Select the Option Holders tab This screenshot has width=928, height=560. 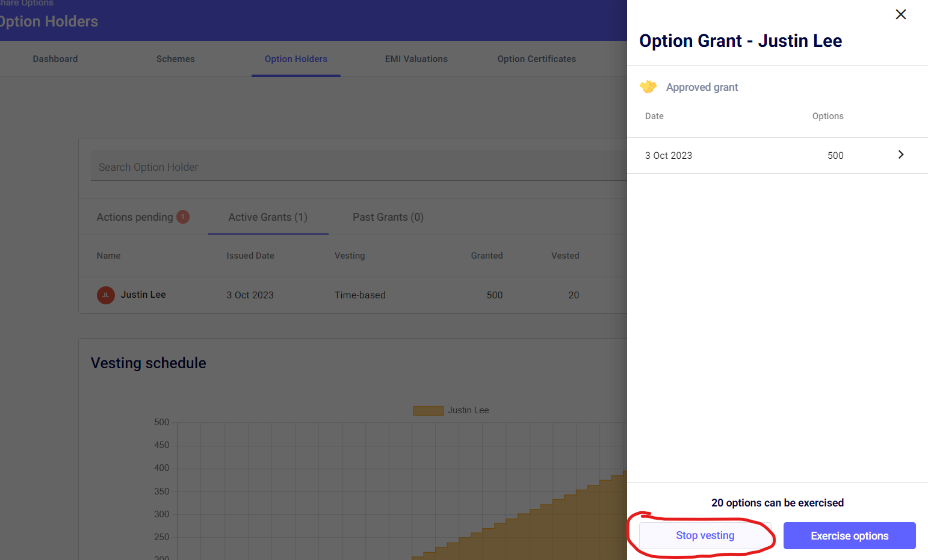(295, 59)
